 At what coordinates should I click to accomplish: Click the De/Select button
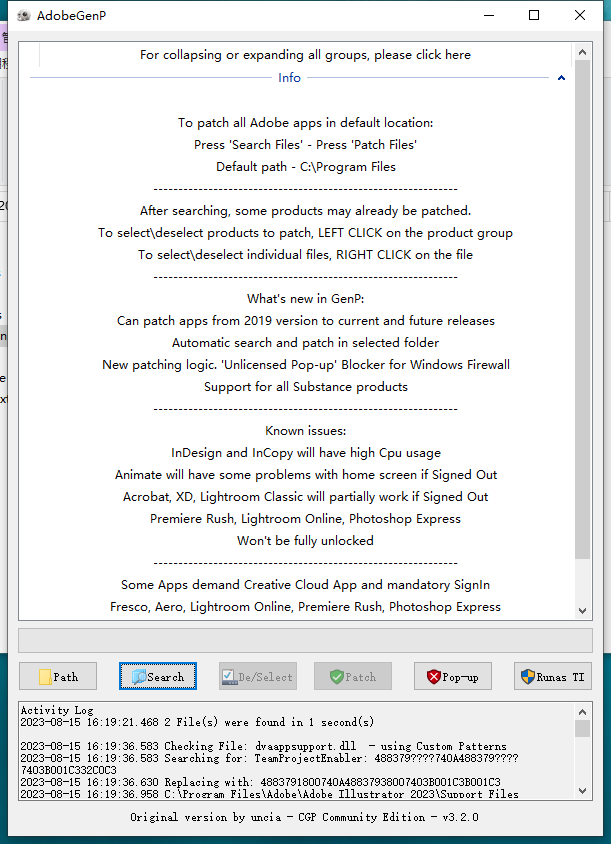click(x=258, y=676)
